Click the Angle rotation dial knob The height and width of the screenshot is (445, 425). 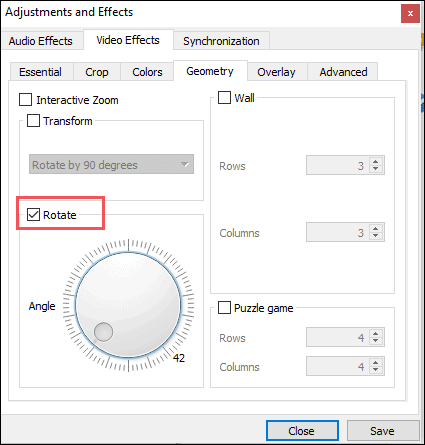click(128, 305)
